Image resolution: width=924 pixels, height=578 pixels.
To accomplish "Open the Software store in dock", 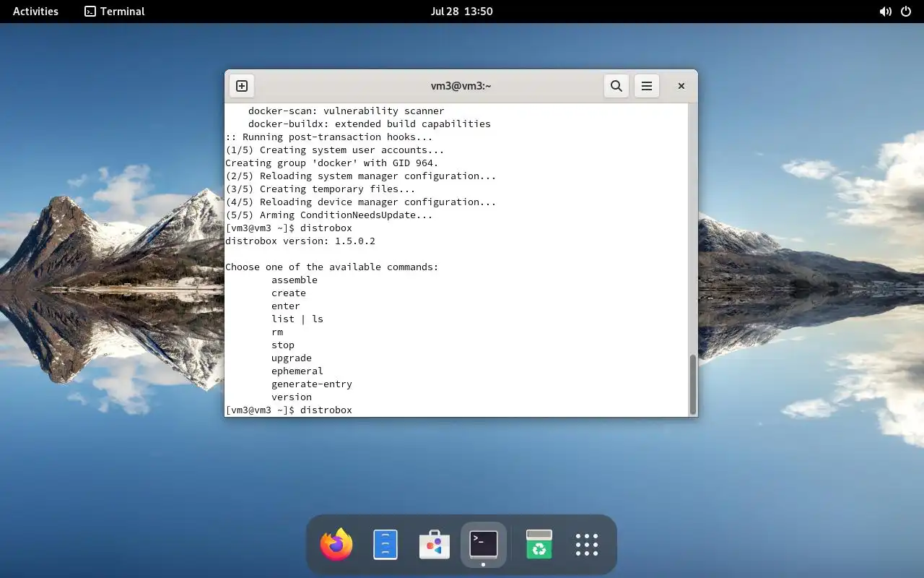I will [435, 545].
